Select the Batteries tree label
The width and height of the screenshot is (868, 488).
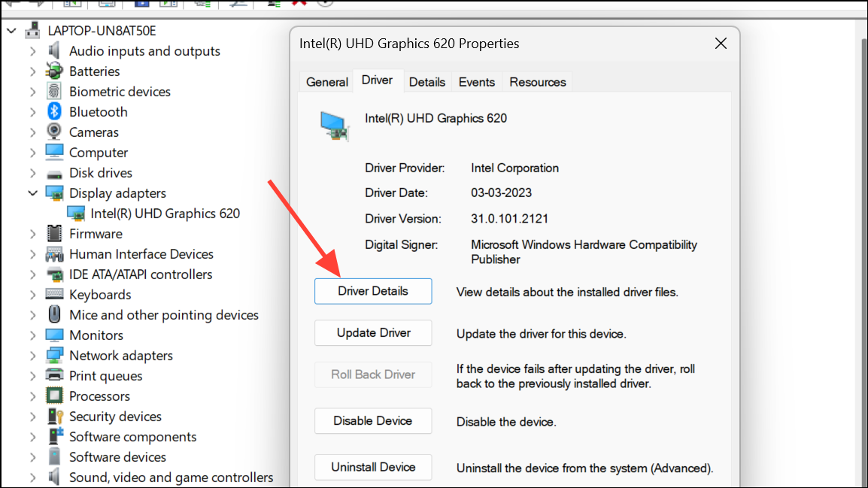point(94,71)
